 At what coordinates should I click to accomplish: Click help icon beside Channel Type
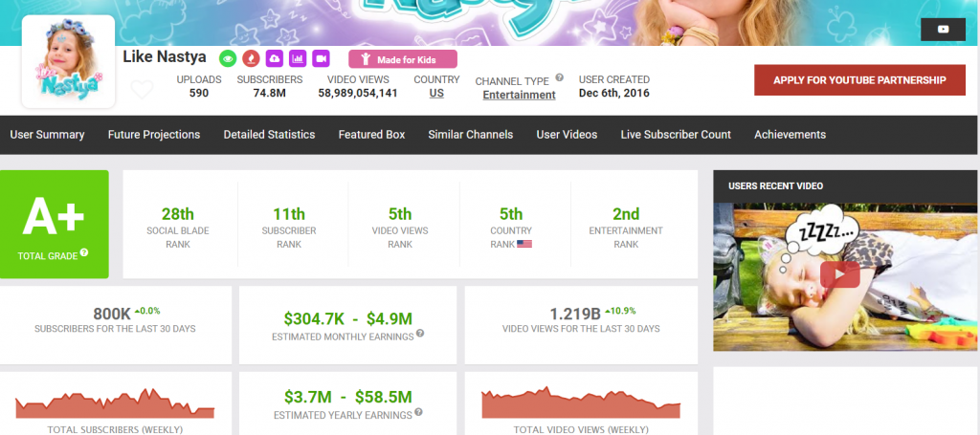(559, 78)
